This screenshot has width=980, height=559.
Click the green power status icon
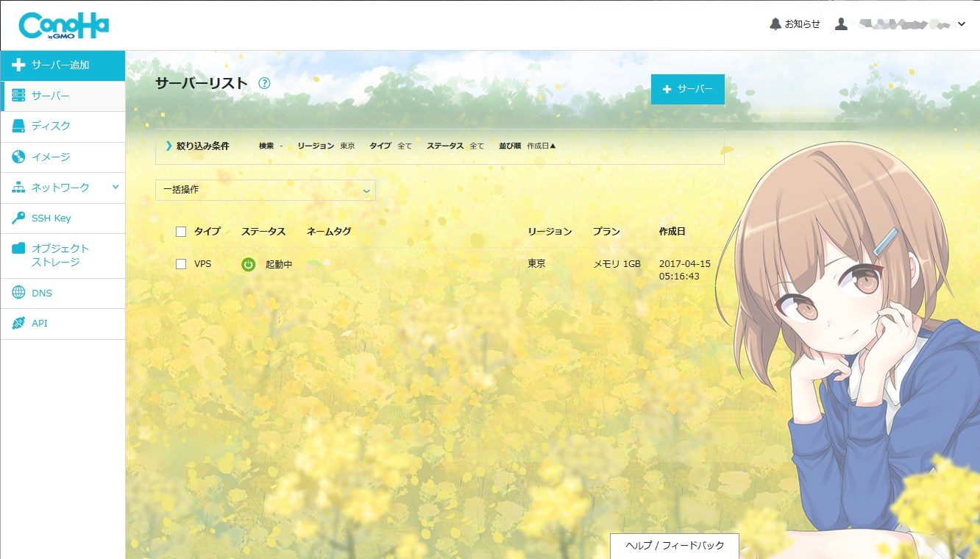pos(249,264)
